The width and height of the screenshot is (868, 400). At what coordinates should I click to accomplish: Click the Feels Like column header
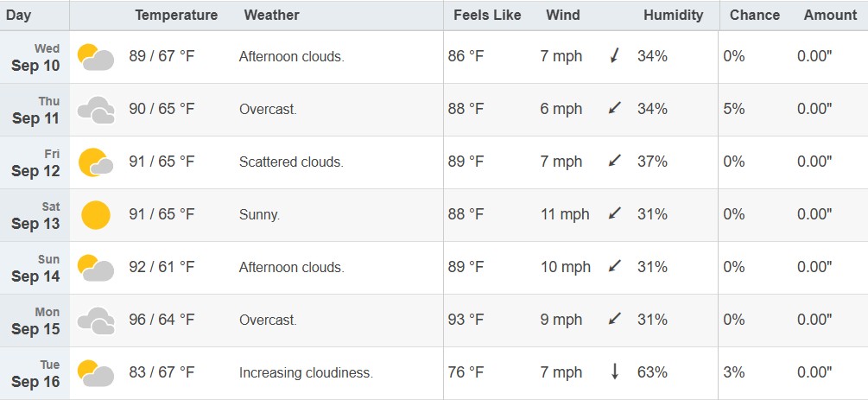click(x=487, y=15)
